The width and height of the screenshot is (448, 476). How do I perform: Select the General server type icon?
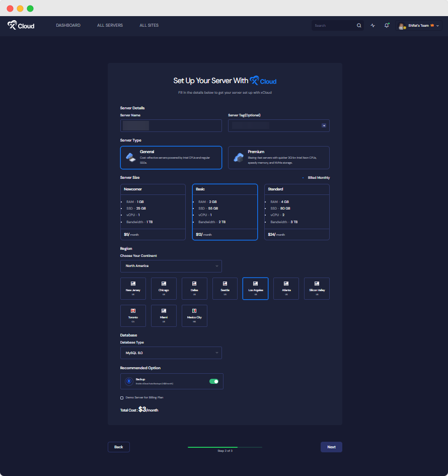130,157
